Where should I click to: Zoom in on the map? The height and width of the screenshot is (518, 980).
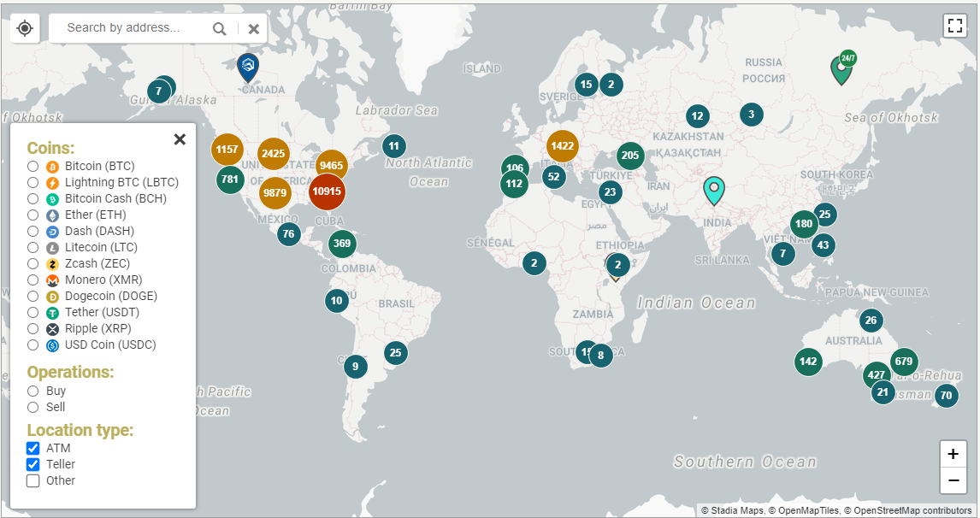point(953,454)
